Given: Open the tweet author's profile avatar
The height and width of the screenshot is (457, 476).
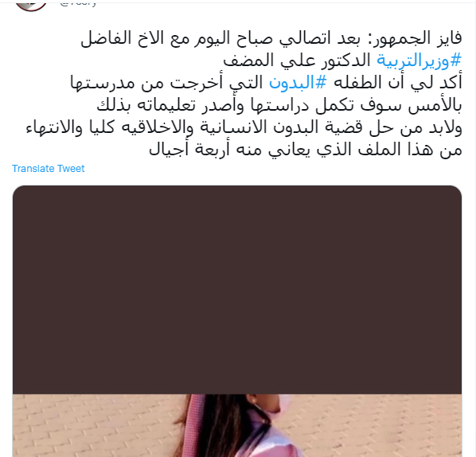Looking at the screenshot, I should [31, 4].
